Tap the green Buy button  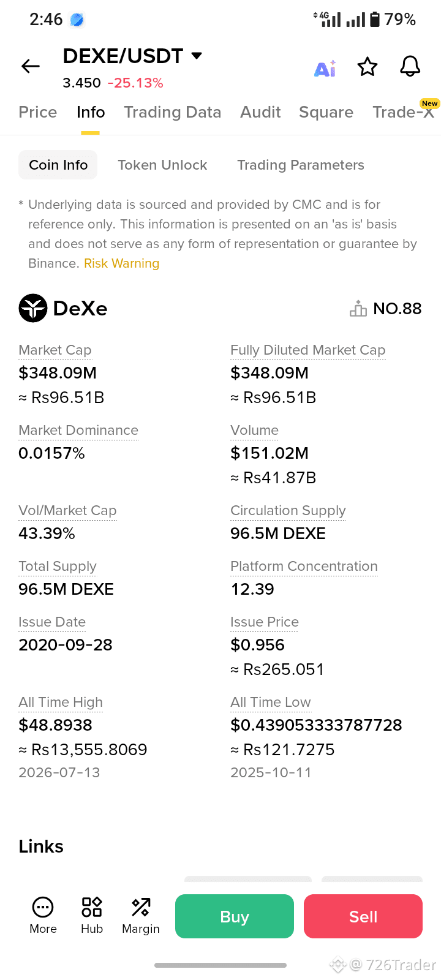235,916
